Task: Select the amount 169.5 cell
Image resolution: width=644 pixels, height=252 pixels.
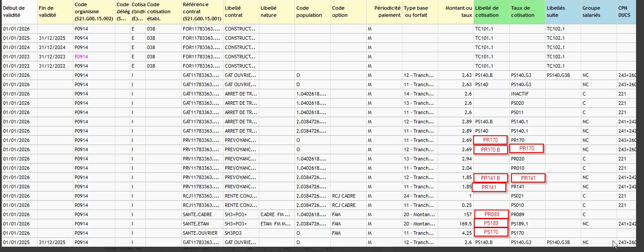Action: point(455,224)
